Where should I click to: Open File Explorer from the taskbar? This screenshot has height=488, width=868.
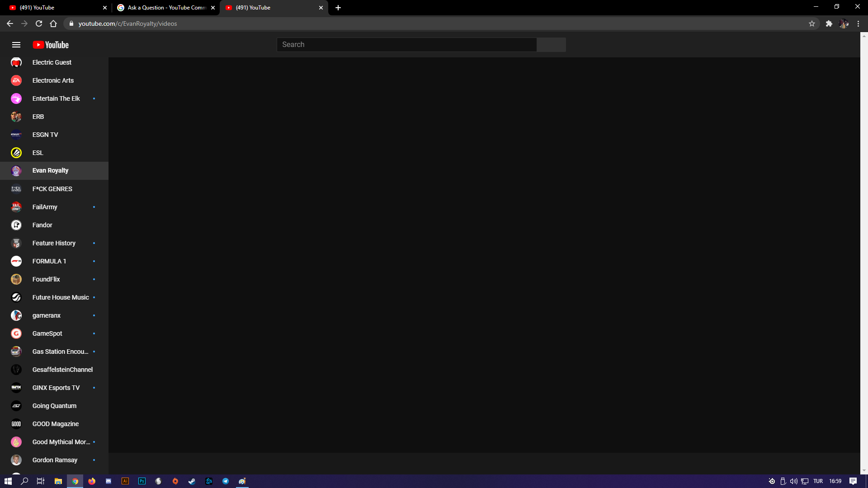[58, 481]
